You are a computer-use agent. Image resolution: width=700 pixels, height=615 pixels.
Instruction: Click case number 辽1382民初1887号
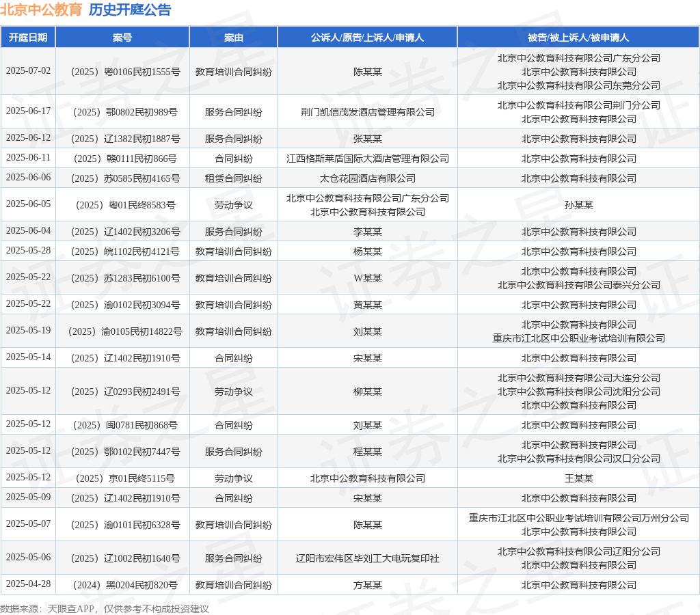[x=126, y=139]
